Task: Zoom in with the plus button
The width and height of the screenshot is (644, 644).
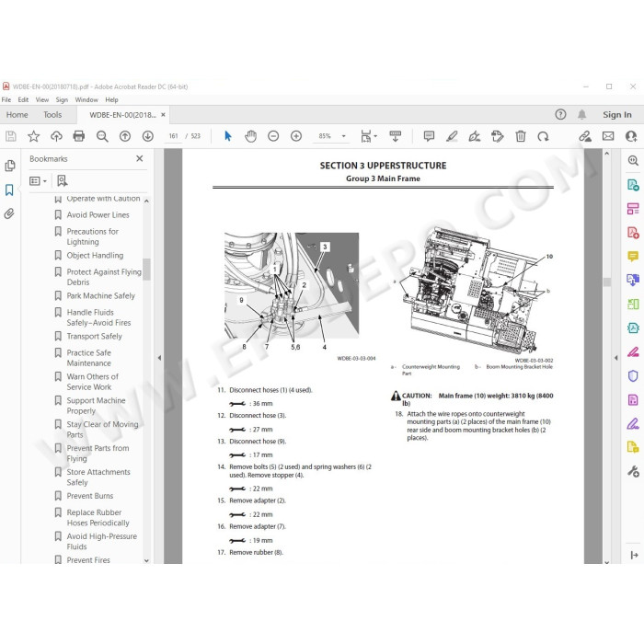Action: point(296,136)
